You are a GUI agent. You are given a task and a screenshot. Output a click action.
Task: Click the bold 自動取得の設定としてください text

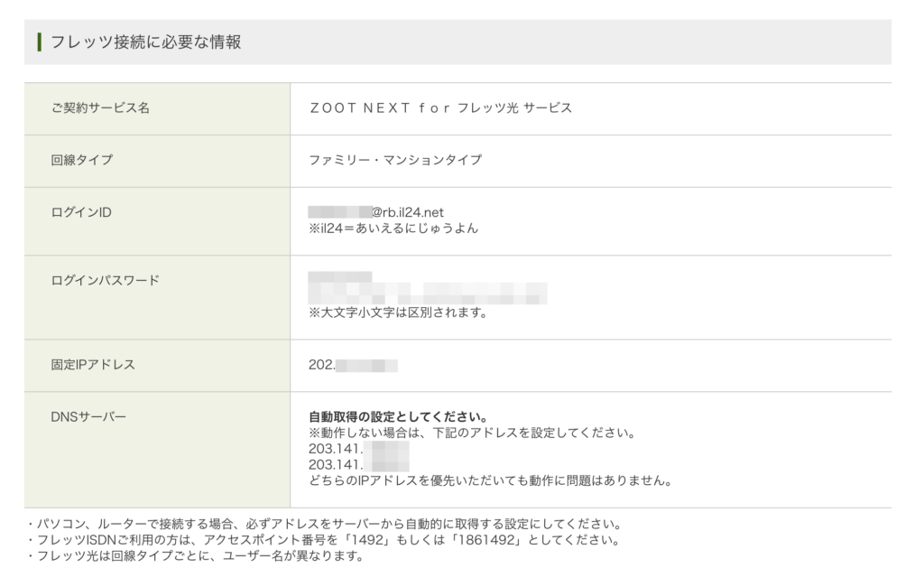click(x=398, y=417)
